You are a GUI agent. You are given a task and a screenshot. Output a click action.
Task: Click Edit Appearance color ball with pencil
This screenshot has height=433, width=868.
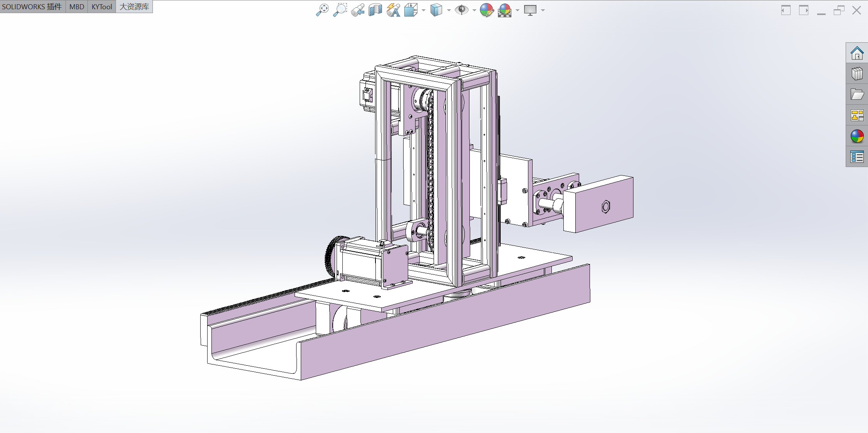click(487, 10)
